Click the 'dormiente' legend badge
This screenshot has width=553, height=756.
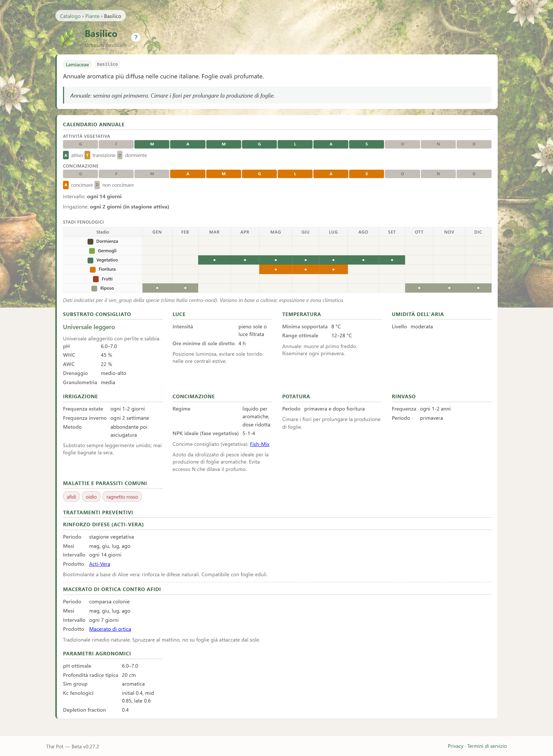pyautogui.click(x=120, y=155)
